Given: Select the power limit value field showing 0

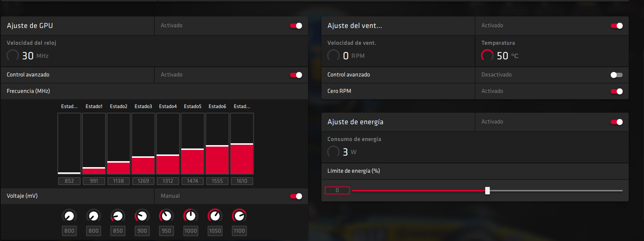Looking at the screenshot, I should point(337,191).
